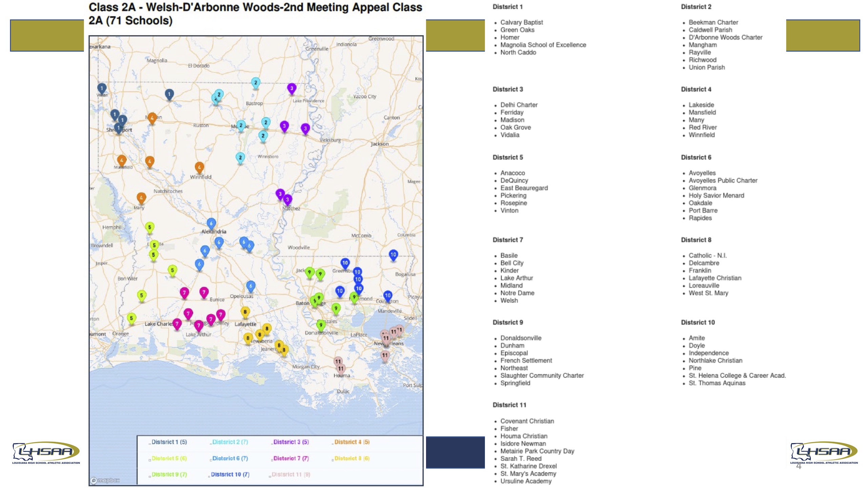Toggle Distsrict 1 (5) in the legend
This screenshot has height=488, width=868.
pos(169,442)
